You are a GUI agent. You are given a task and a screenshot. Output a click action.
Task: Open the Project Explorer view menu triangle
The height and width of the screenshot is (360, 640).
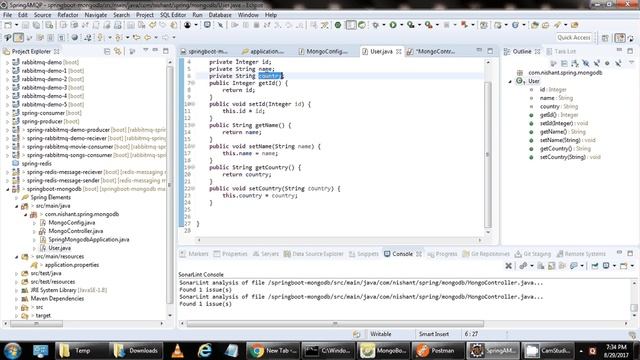click(x=145, y=51)
